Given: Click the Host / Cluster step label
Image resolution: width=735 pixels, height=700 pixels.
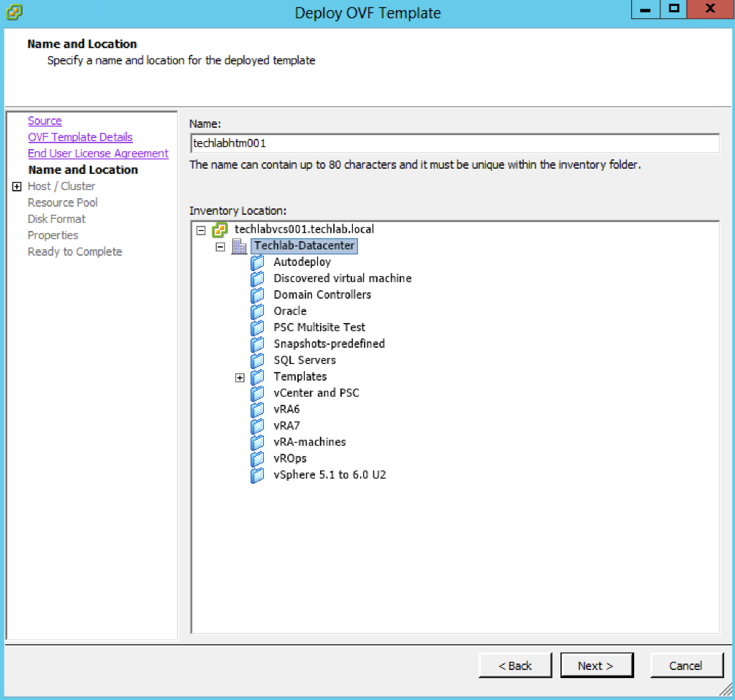Looking at the screenshot, I should tap(61, 186).
